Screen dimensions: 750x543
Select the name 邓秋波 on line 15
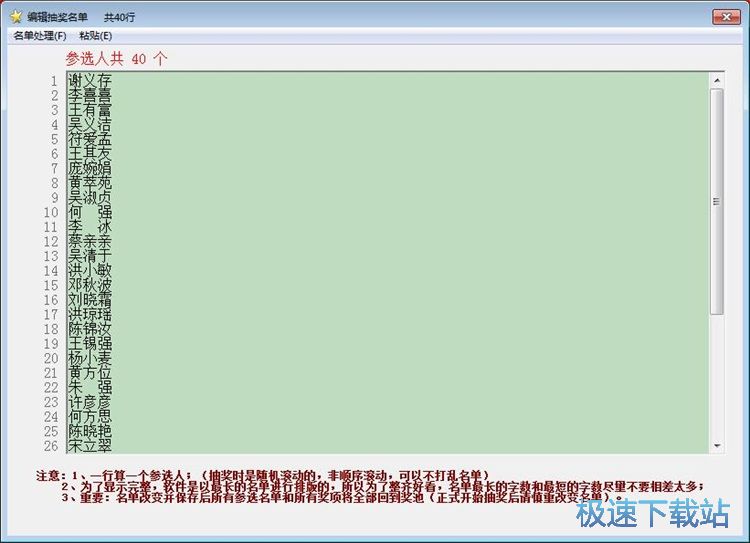(90, 285)
